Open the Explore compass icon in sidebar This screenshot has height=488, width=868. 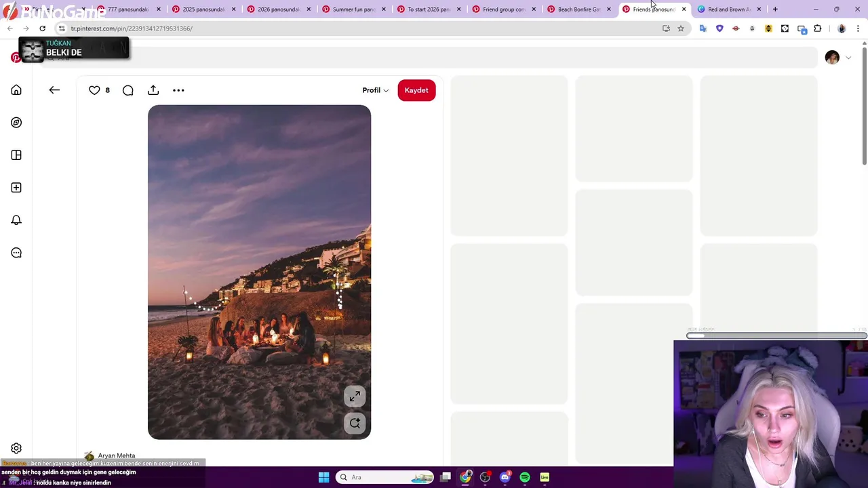16,123
